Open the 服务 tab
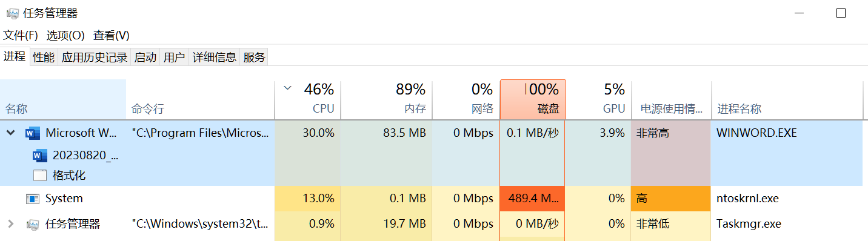The image size is (868, 241). coord(255,58)
